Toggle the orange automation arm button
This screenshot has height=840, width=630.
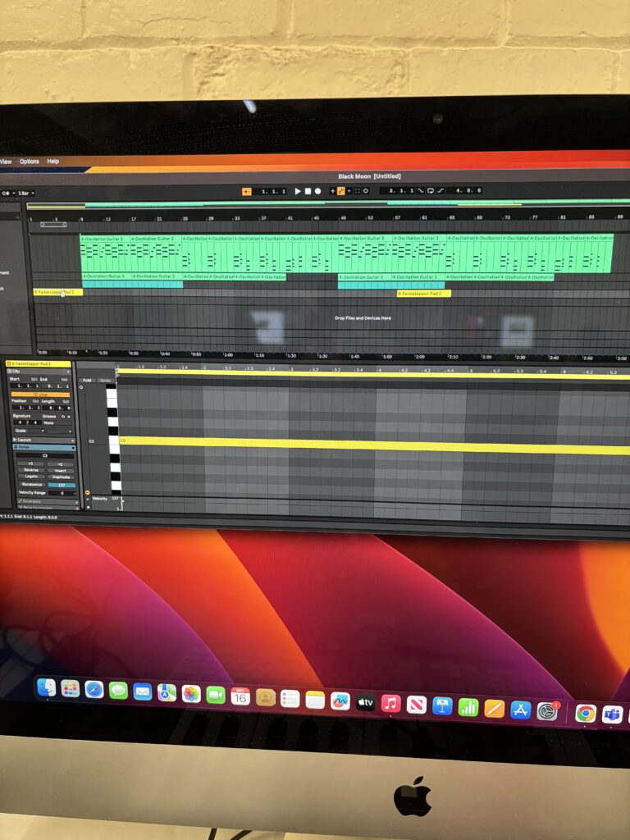[340, 190]
